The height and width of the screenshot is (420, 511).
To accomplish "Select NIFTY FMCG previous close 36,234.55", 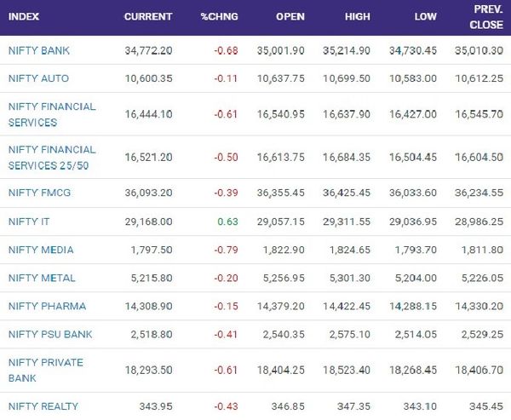I will click(479, 193).
